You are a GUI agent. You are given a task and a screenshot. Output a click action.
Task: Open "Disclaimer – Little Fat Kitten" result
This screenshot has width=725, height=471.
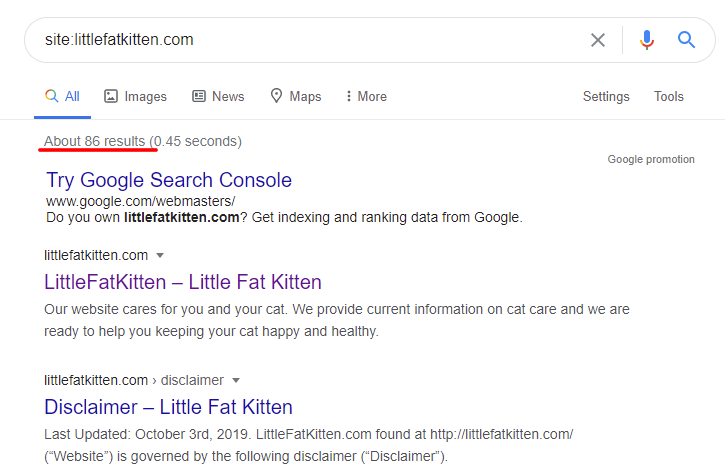coord(168,407)
